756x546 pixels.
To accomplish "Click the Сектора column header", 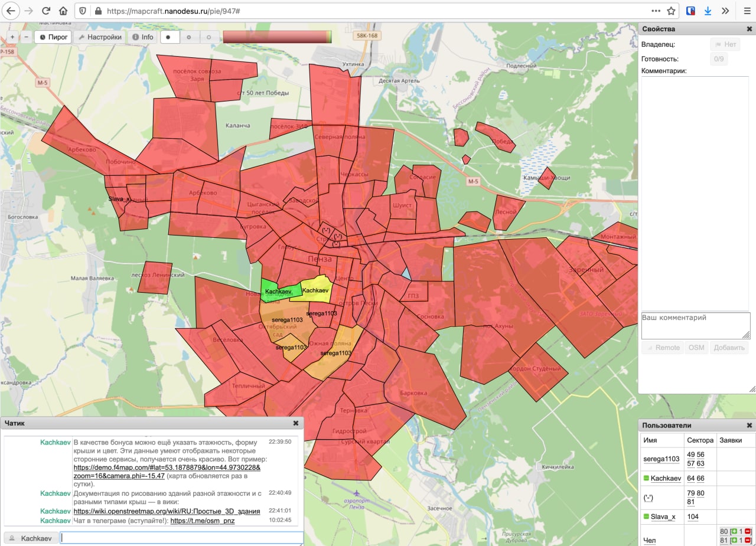I will 700,440.
